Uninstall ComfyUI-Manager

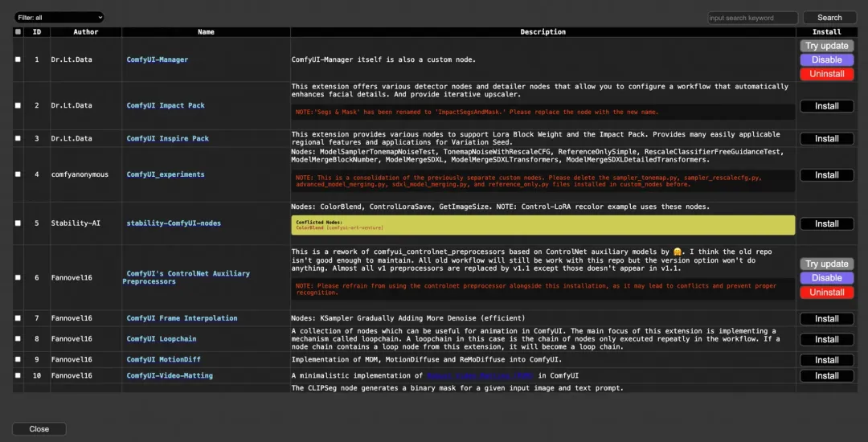point(826,74)
